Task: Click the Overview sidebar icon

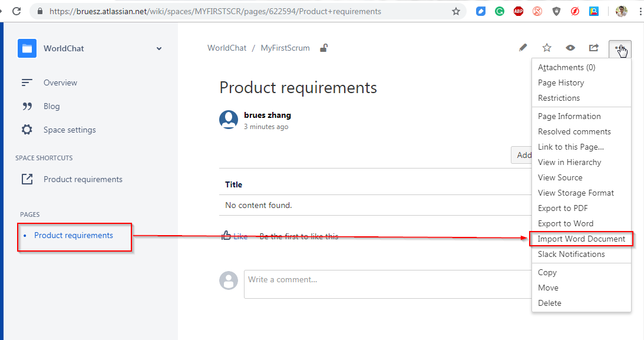Action: point(27,82)
